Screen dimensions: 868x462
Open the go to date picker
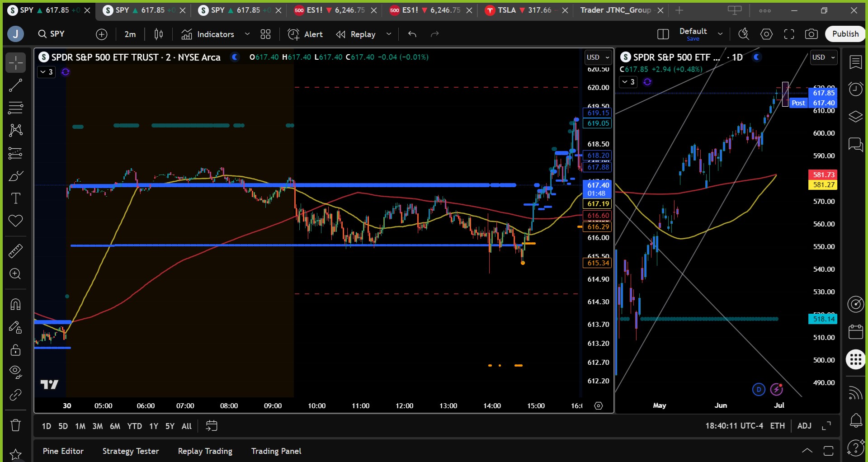coord(212,426)
